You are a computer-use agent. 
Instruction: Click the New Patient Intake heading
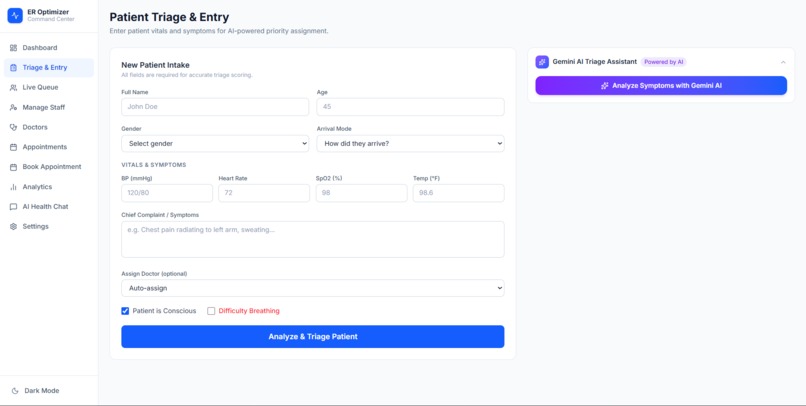(155, 65)
